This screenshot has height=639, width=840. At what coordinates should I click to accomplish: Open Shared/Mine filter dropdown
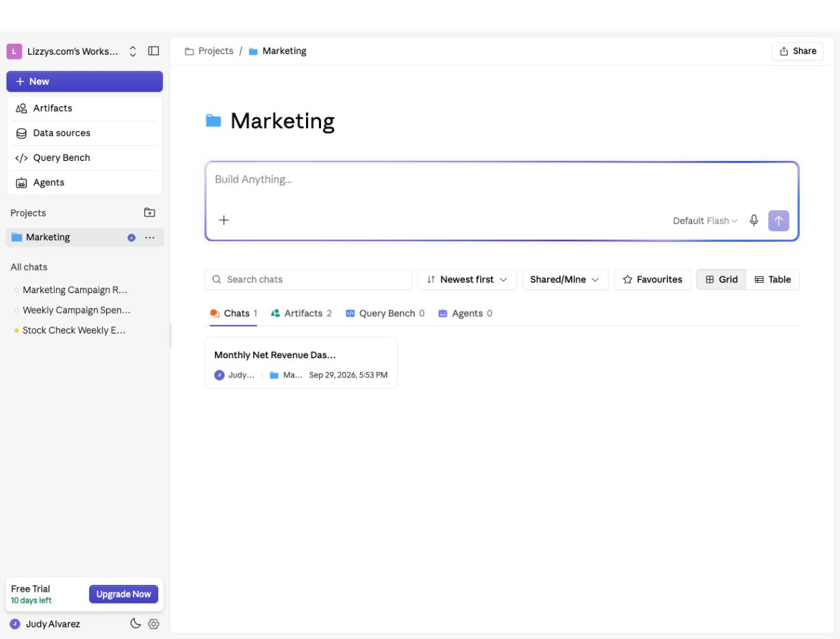pyautogui.click(x=565, y=279)
